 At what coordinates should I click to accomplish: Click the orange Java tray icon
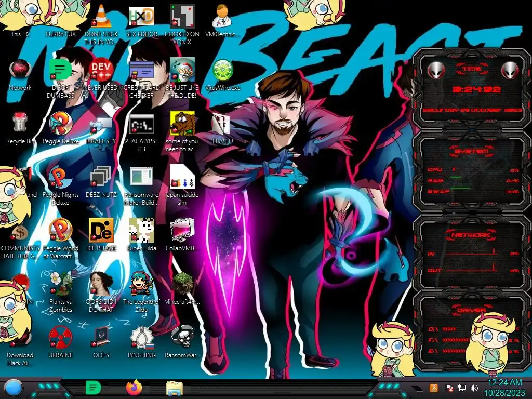point(434,388)
